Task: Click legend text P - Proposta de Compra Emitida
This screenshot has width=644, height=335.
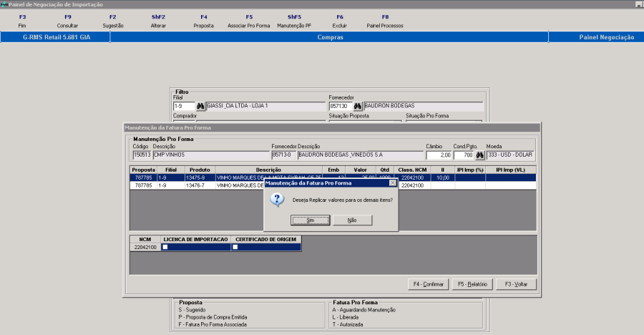Action: (213, 317)
